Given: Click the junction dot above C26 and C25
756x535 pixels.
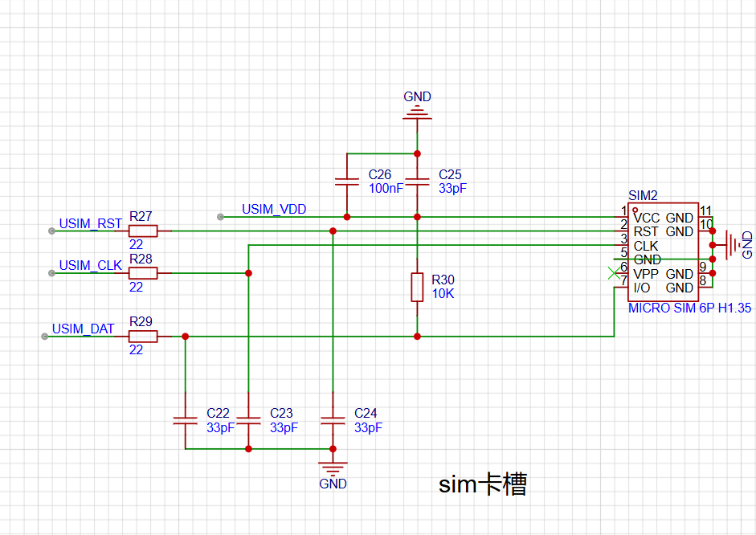Looking at the screenshot, I should pos(417,153).
